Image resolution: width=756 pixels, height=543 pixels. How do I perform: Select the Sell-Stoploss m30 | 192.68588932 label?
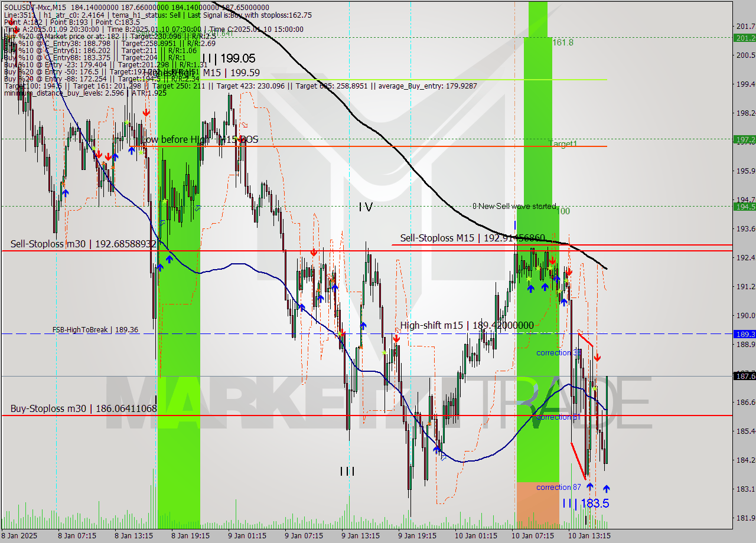point(83,244)
